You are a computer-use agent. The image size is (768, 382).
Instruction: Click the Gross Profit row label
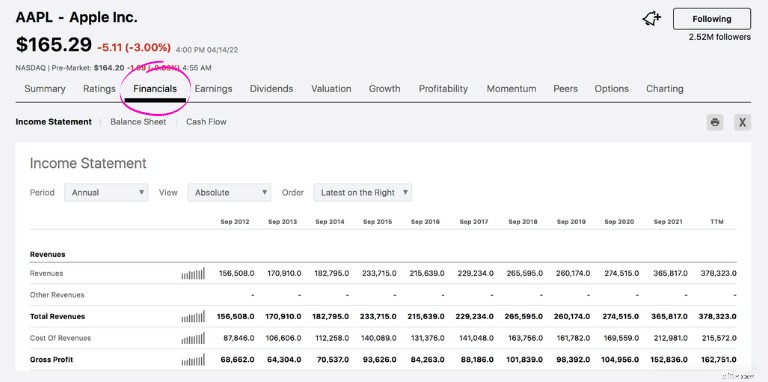pos(51,360)
